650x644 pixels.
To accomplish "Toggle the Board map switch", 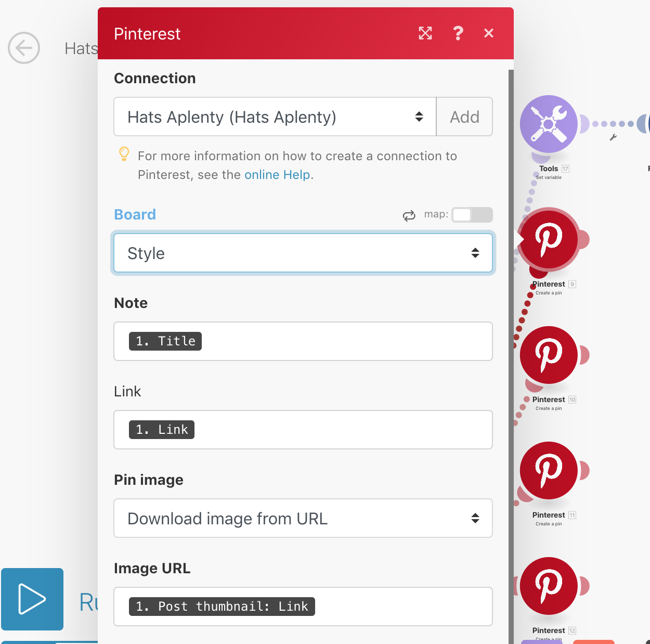I will coord(472,215).
